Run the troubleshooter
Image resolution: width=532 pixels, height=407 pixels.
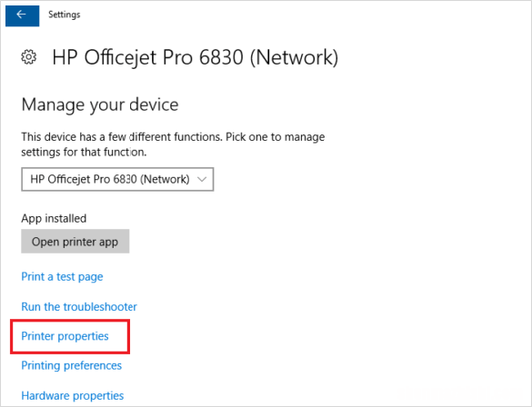pos(79,307)
